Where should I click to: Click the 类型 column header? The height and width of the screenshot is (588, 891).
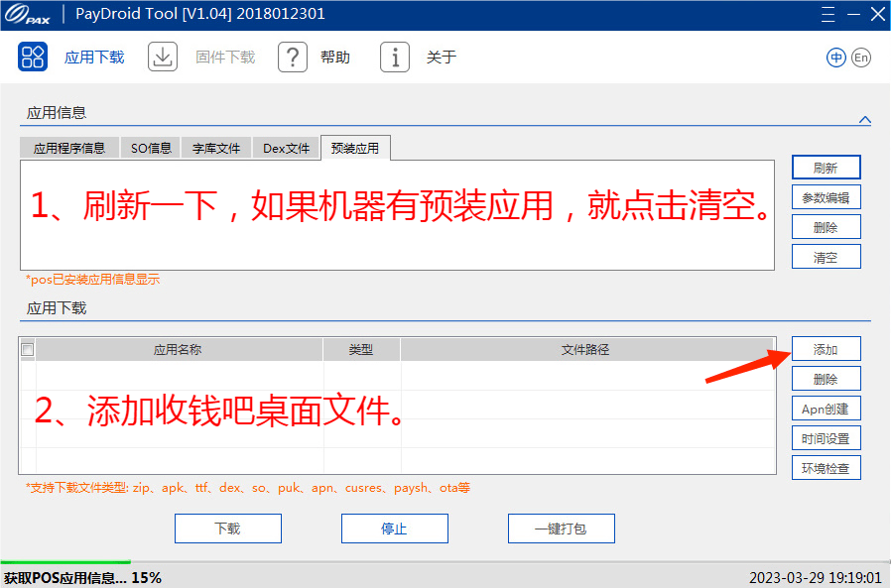(x=361, y=349)
